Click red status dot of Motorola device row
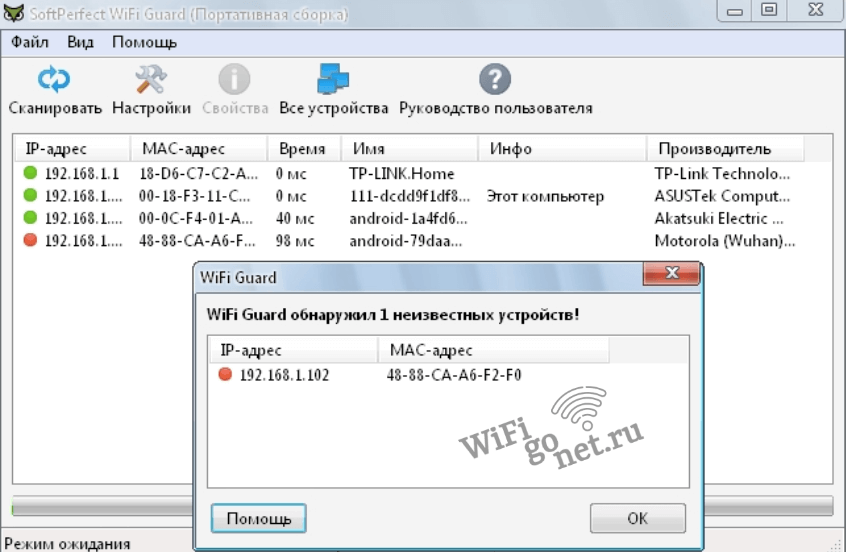Screen dimensions: 847x552 30,240
